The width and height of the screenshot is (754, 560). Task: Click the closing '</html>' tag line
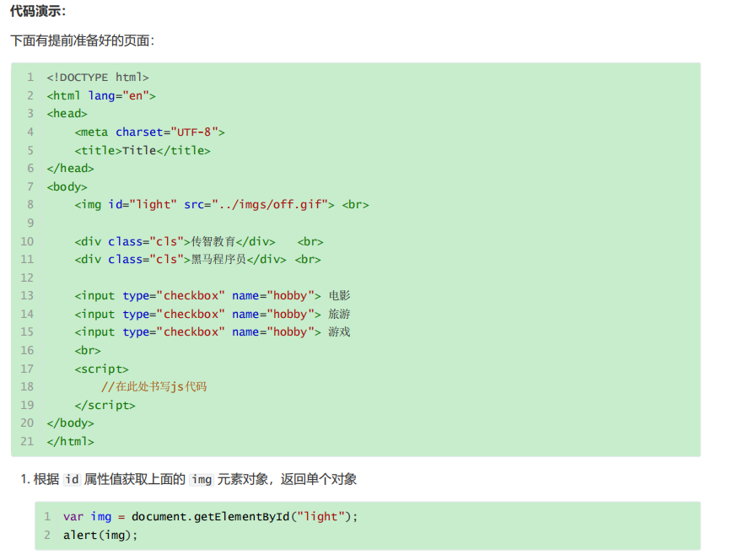[x=70, y=441]
